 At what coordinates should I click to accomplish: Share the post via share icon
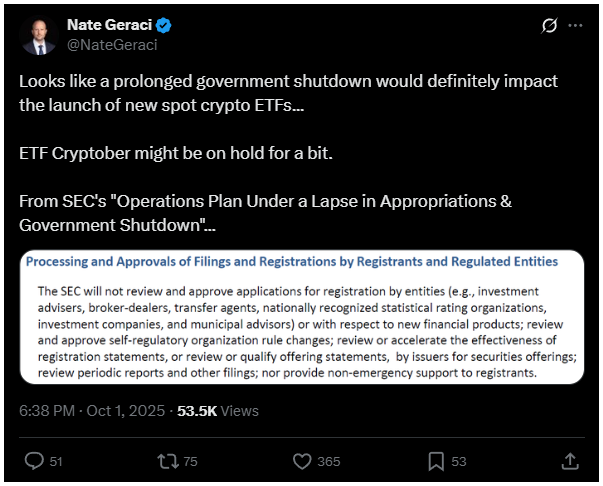coord(570,461)
